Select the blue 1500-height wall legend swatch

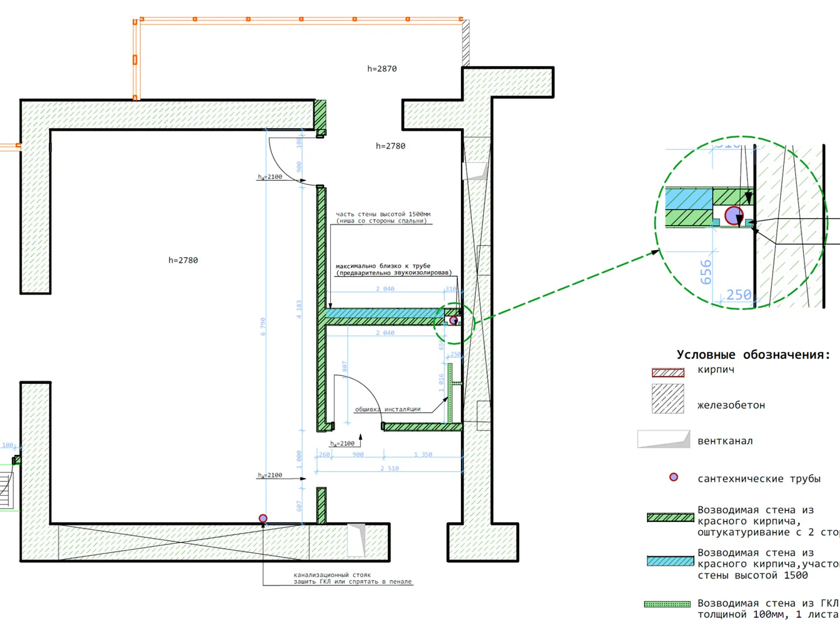[670, 561]
